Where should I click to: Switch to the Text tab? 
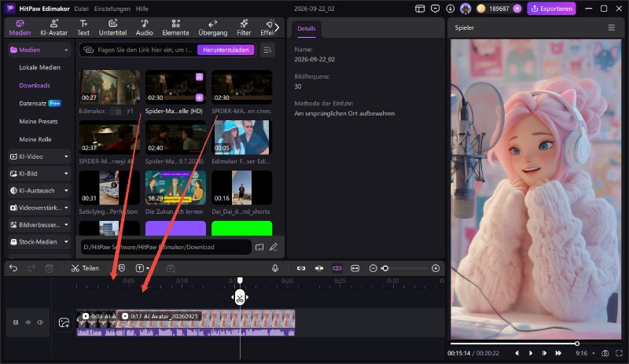click(83, 28)
